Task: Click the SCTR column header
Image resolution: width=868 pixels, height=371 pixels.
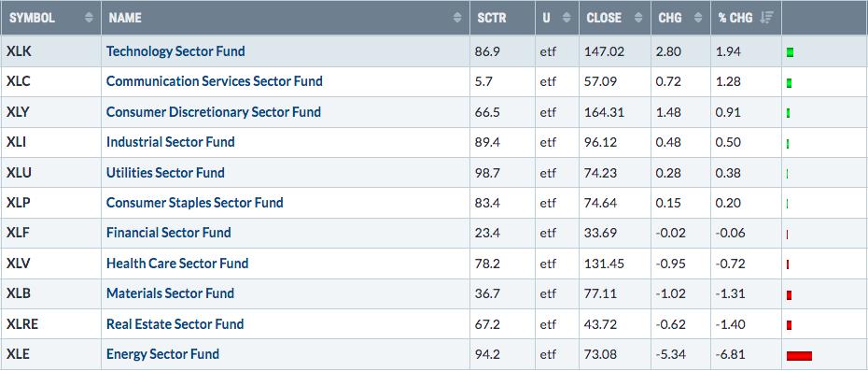Action: [x=492, y=18]
